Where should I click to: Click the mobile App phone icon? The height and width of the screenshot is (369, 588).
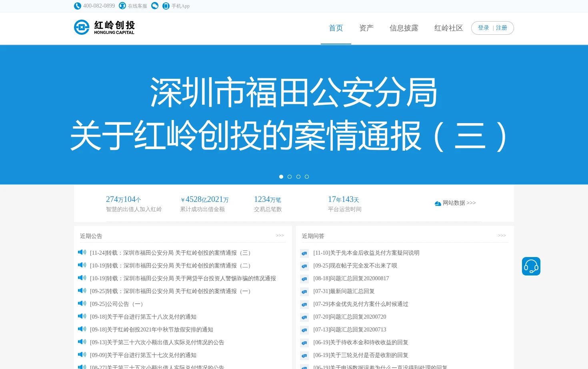point(166,6)
